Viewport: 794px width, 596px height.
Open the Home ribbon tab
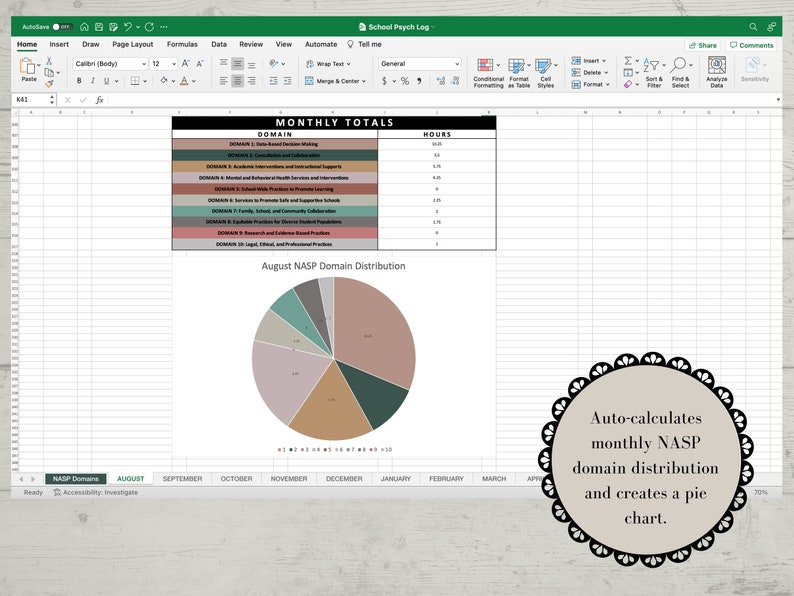pos(27,45)
